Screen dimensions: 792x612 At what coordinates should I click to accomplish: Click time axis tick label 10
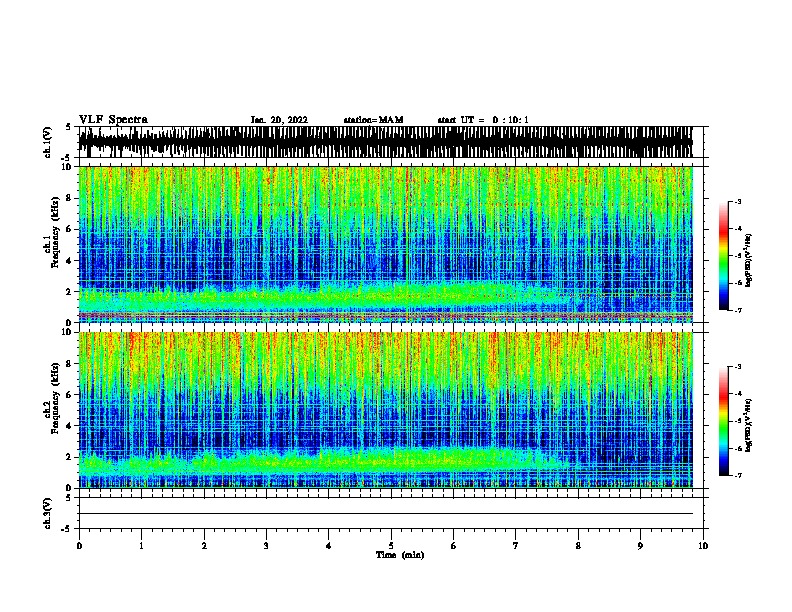[x=703, y=546]
